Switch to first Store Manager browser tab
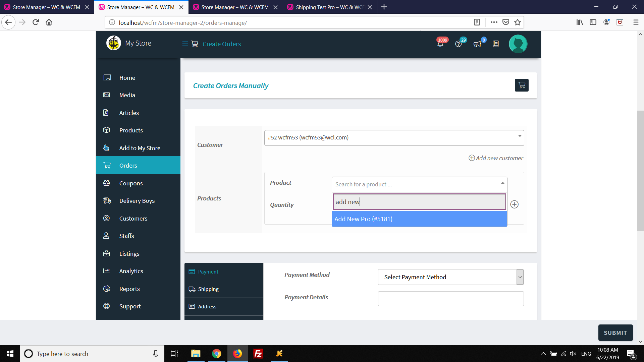 coord(47,7)
